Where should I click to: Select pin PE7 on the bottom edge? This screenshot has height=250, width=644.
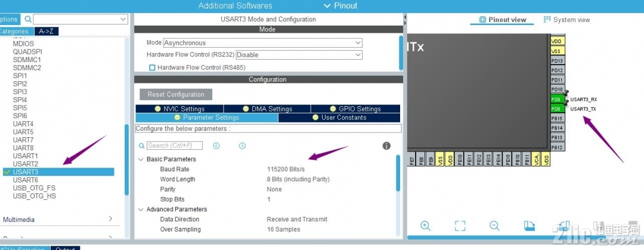tap(411, 159)
